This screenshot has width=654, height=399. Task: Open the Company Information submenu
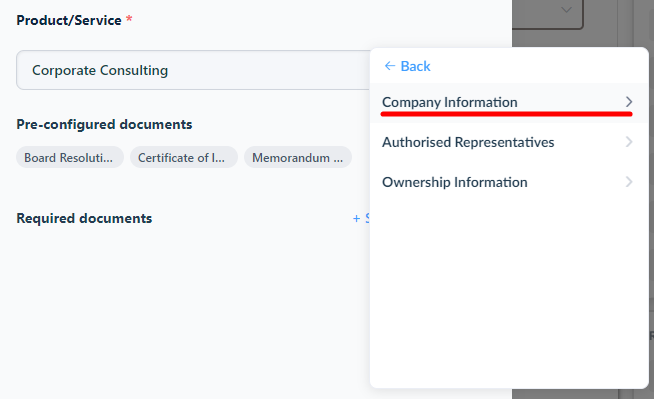coord(509,102)
